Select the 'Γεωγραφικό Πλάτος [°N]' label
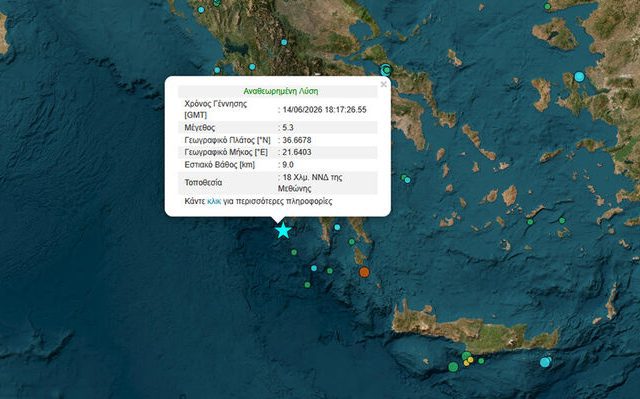Viewport: 640px width, 399px height. [x=227, y=140]
